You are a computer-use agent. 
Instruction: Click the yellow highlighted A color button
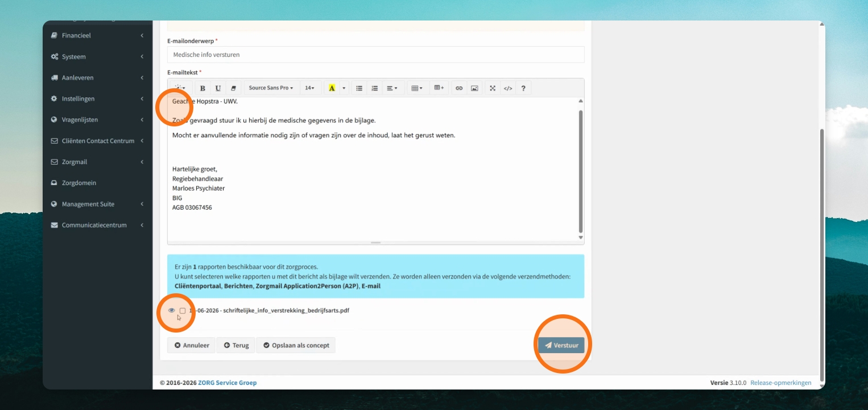pos(332,88)
